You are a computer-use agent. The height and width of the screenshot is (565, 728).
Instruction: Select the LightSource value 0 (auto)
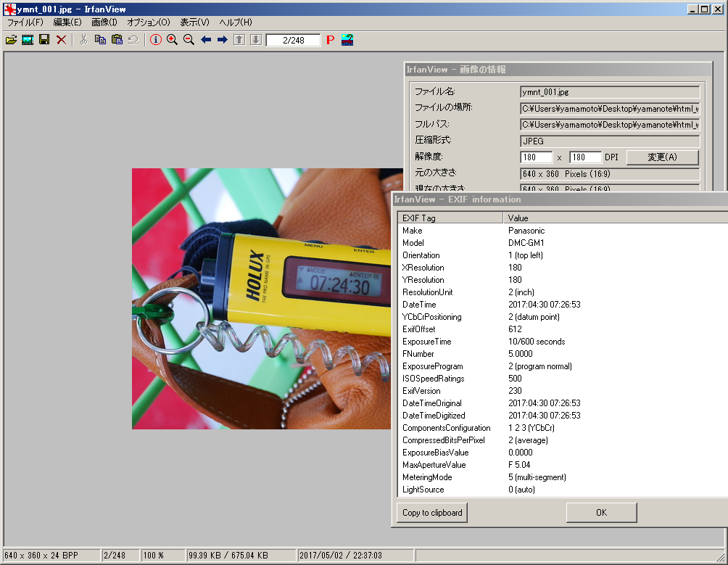521,490
